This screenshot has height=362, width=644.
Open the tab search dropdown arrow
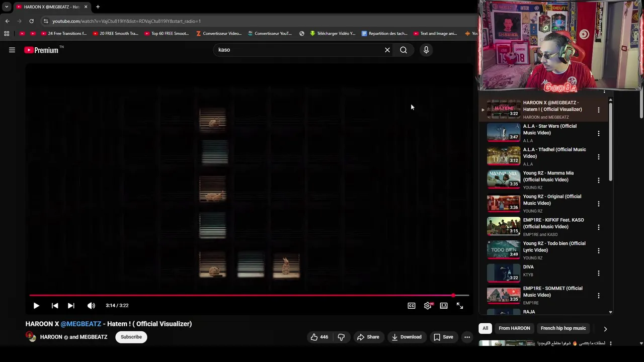coord(7,7)
